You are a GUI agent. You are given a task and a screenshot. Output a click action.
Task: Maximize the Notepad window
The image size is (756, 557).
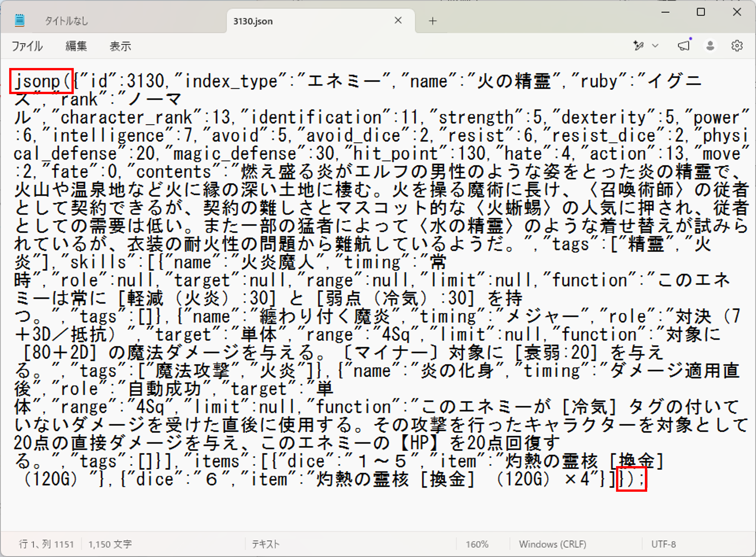701,12
